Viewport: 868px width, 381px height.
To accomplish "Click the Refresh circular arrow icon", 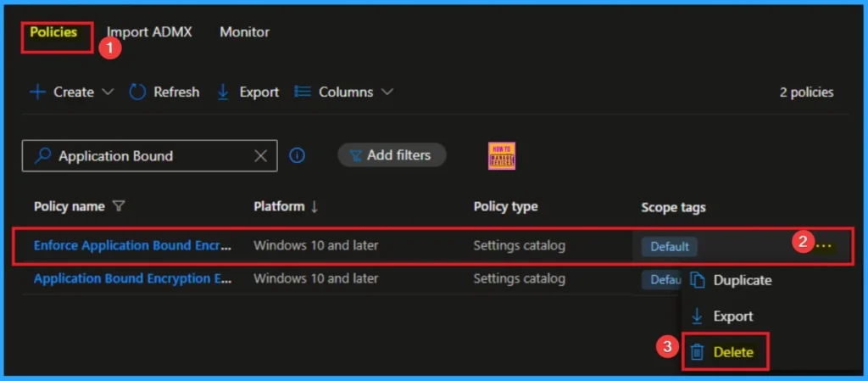I will click(x=137, y=92).
